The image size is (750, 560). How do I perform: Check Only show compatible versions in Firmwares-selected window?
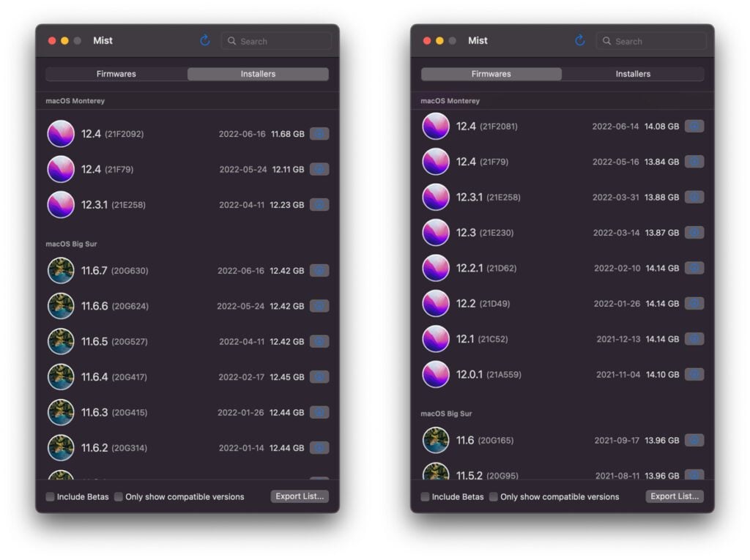tap(494, 497)
